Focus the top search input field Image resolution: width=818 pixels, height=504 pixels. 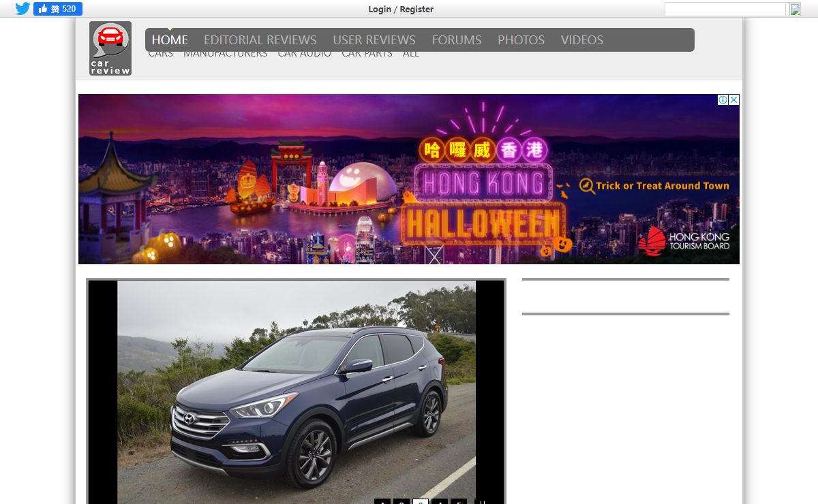pos(725,9)
